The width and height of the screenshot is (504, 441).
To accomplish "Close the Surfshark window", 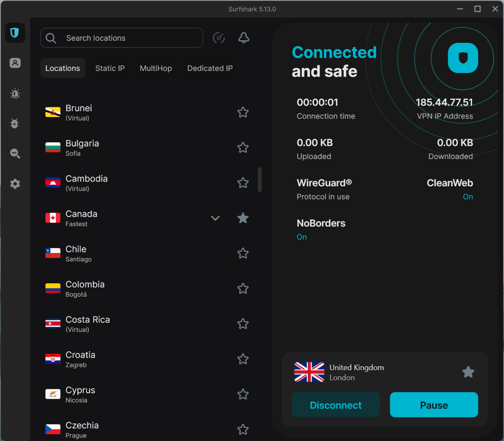I will 495,9.
